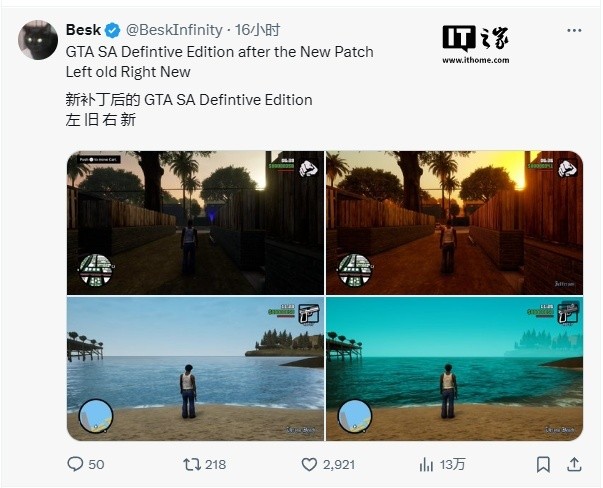
Task: Open Besk's cat profile avatar
Action: (x=38, y=40)
